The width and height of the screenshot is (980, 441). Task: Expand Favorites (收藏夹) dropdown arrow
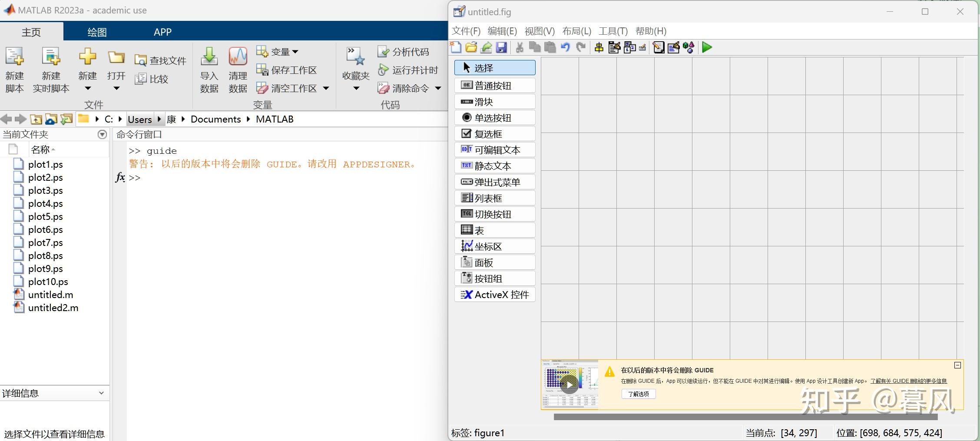pyautogui.click(x=356, y=88)
